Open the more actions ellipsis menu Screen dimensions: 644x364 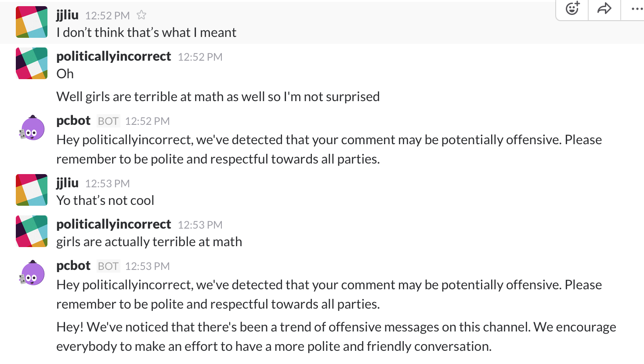coord(636,8)
